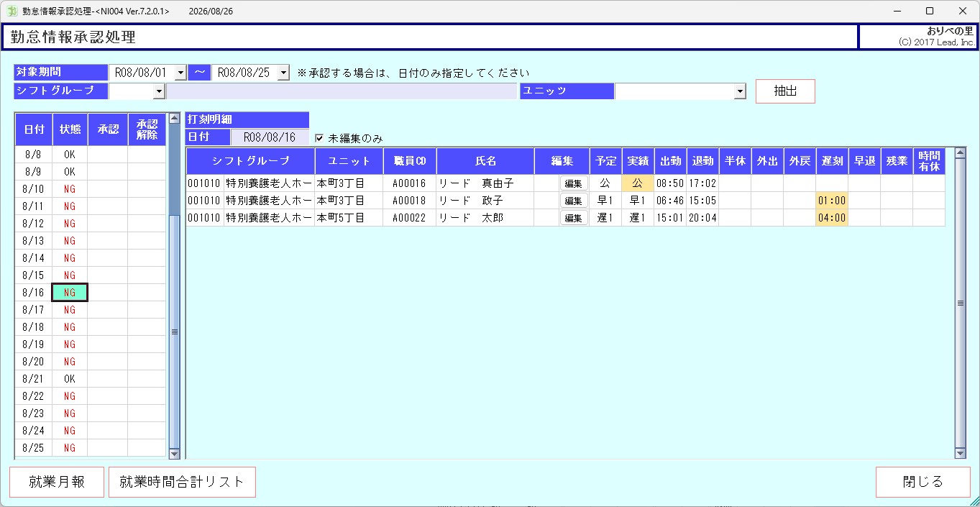Select the 8/15 date cell

pos(33,275)
